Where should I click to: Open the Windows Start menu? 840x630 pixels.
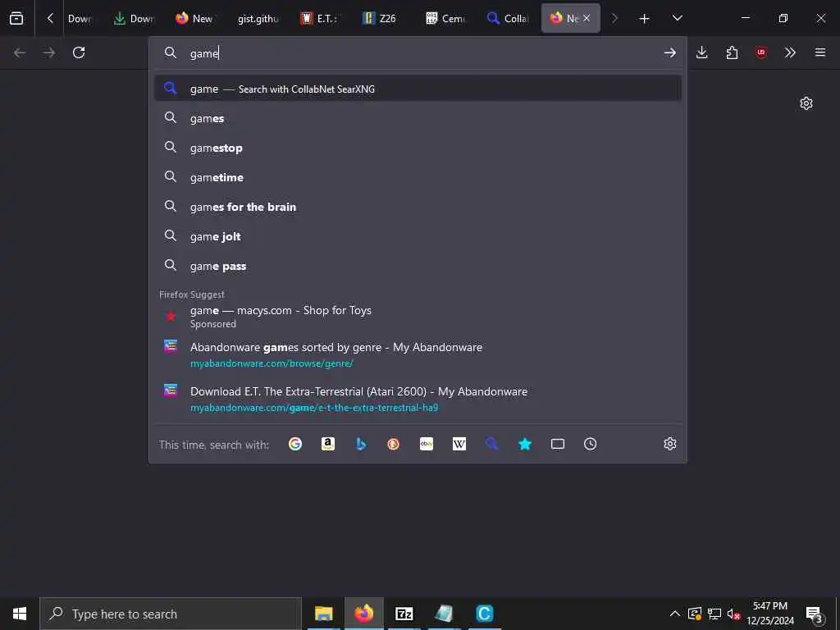click(x=20, y=614)
